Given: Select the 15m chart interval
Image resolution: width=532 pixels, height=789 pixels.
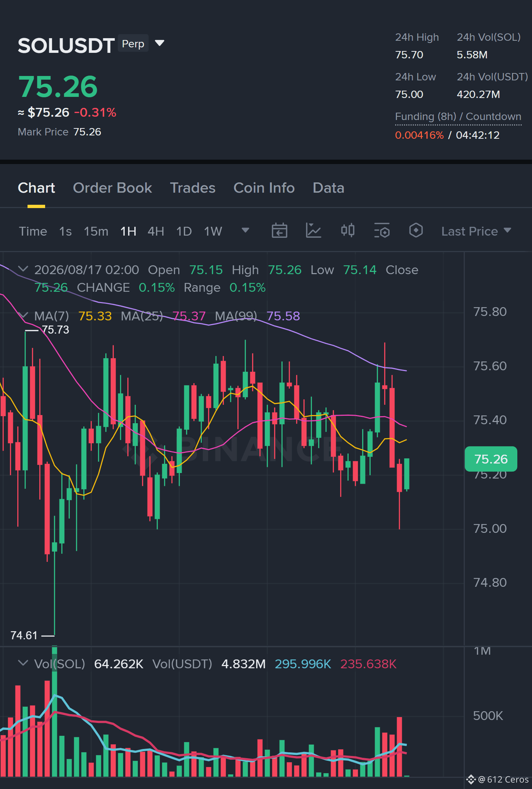Looking at the screenshot, I should (96, 231).
